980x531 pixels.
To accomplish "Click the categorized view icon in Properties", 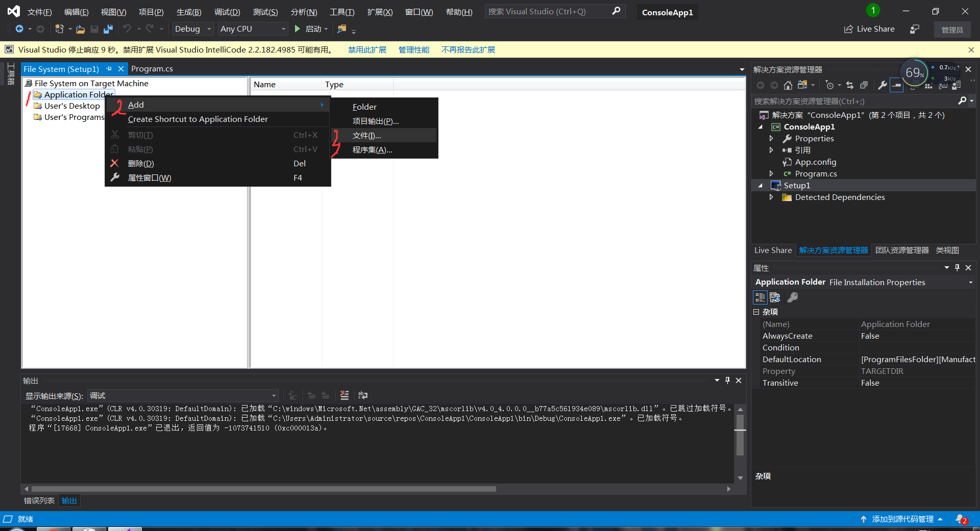I will 760,297.
